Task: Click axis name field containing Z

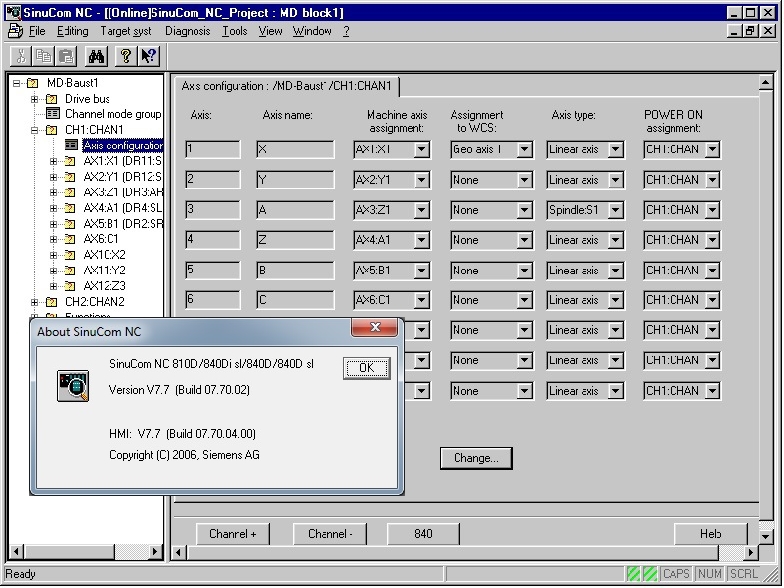Action: pyautogui.click(x=295, y=240)
